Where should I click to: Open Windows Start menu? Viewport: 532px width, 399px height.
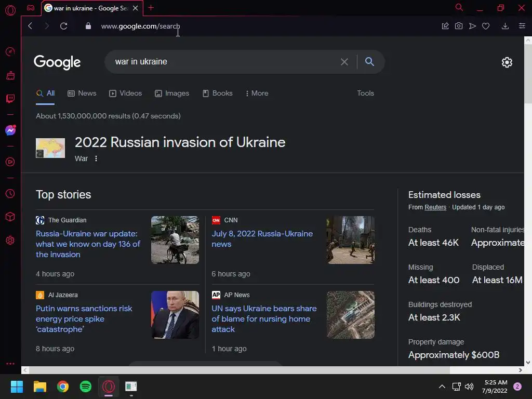click(x=17, y=387)
